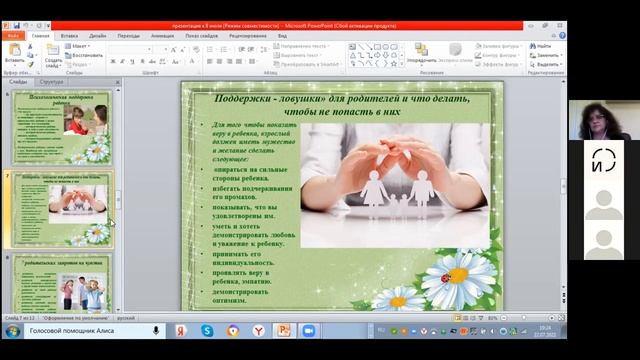Screen dimensions: 640x360
Task: Increase font size with the large A icon
Action: tap(173, 49)
